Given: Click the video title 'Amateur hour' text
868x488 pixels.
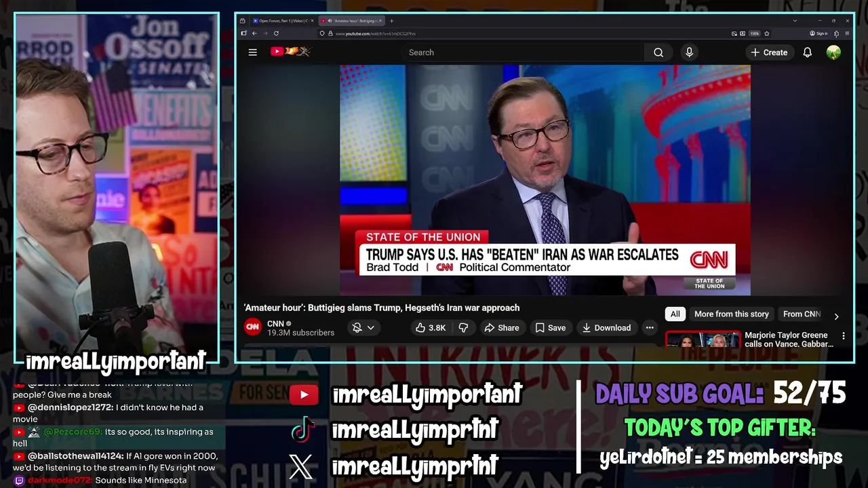Looking at the screenshot, I should (382, 308).
